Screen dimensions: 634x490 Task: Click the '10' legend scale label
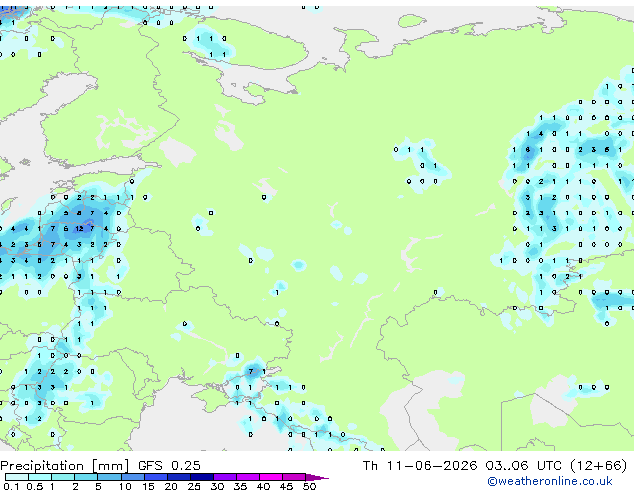[x=125, y=486]
